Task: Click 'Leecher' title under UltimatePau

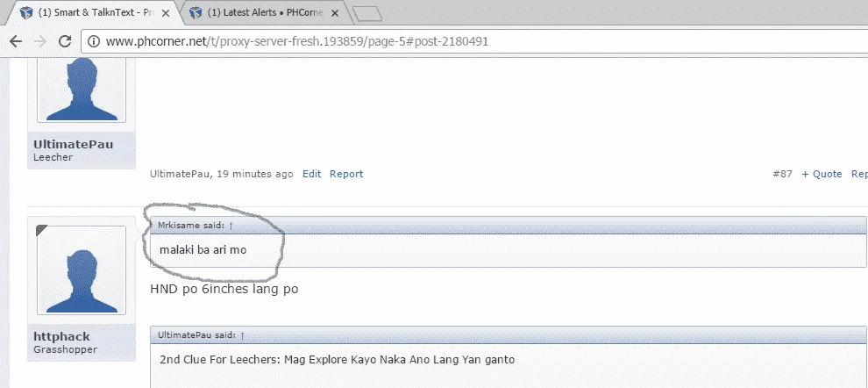Action: coord(53,157)
